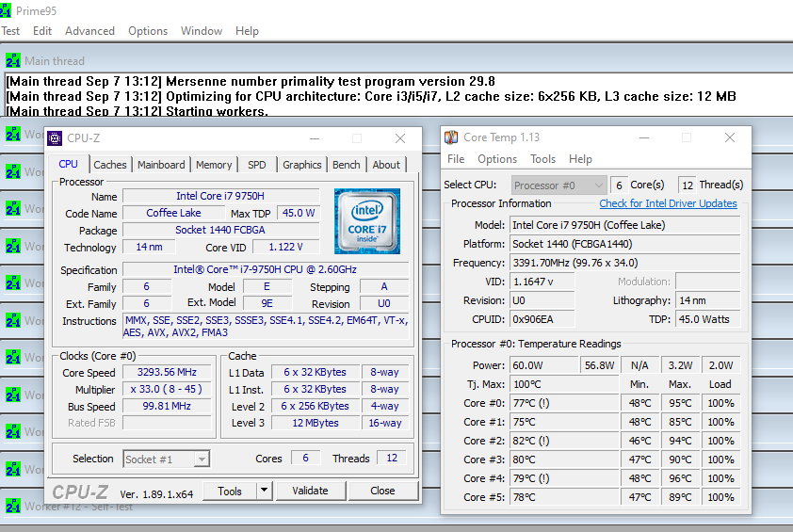Open Core Temp Help menu
The image size is (793, 532).
(580, 159)
